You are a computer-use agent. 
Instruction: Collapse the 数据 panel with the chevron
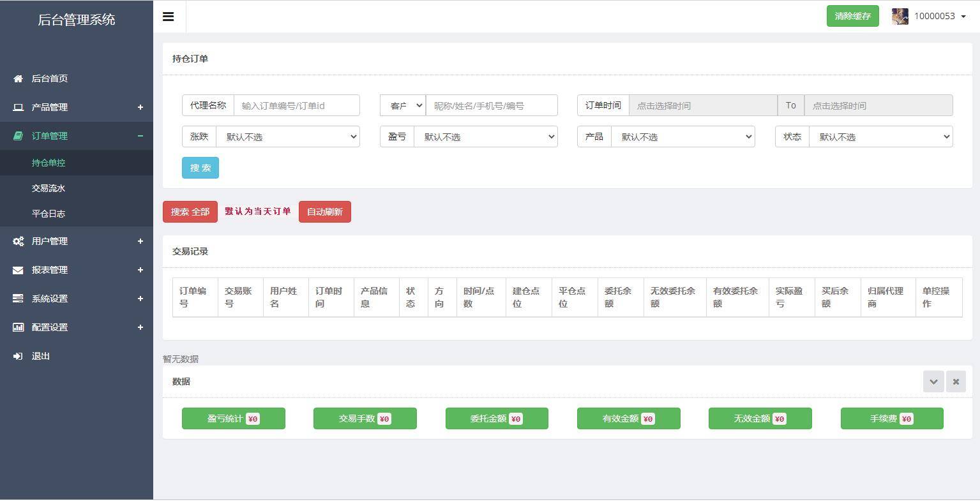[933, 381]
